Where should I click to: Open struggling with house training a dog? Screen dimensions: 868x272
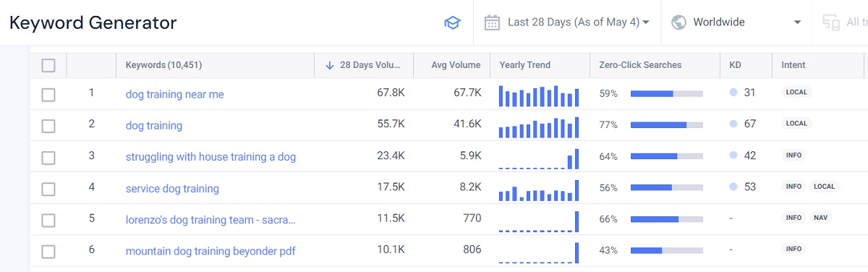pyautogui.click(x=210, y=157)
